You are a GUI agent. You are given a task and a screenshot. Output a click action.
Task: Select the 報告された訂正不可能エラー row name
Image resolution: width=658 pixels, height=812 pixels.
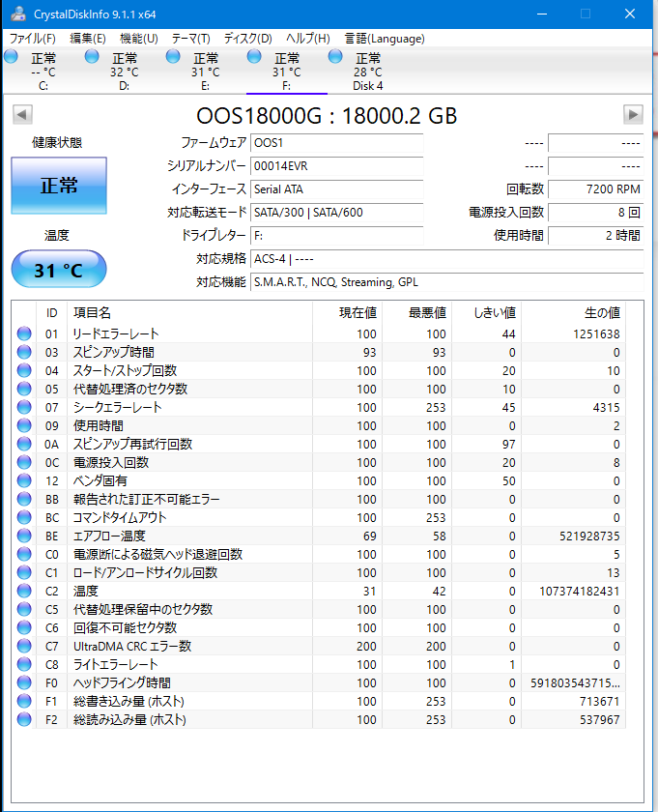[147, 499]
